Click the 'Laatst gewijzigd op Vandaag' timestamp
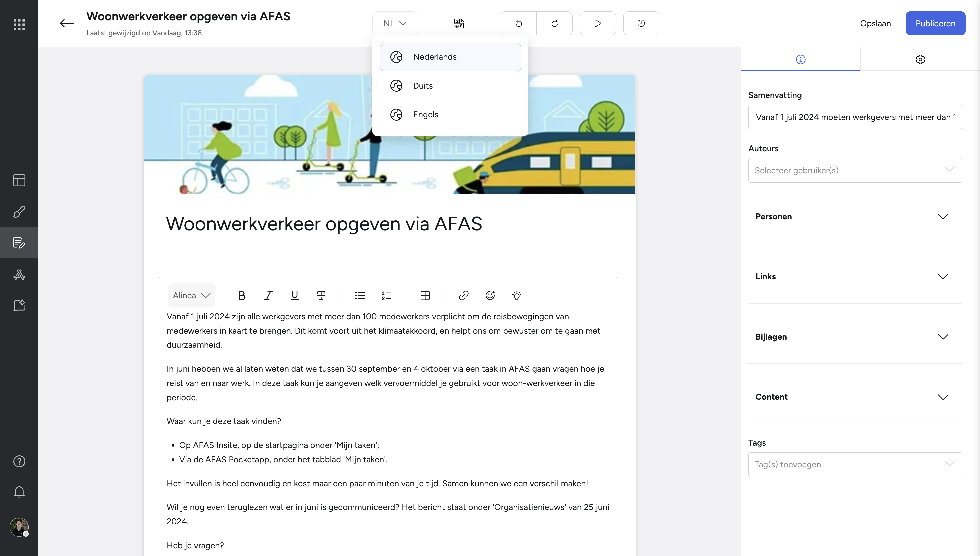The image size is (980, 556). coord(144,33)
